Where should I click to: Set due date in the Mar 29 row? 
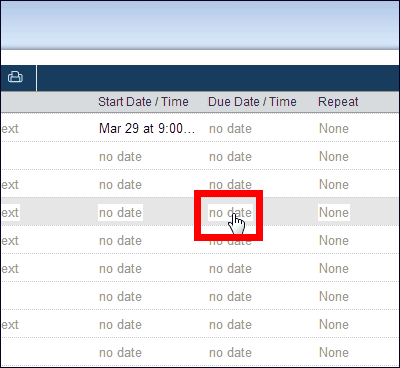click(230, 129)
